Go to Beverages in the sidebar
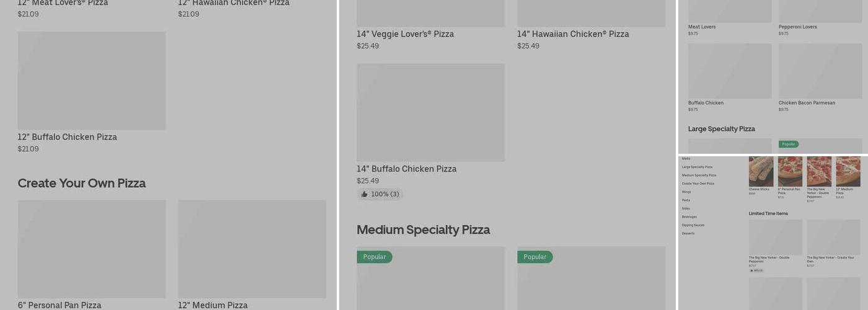Image resolution: width=868 pixels, height=310 pixels. pyautogui.click(x=689, y=217)
